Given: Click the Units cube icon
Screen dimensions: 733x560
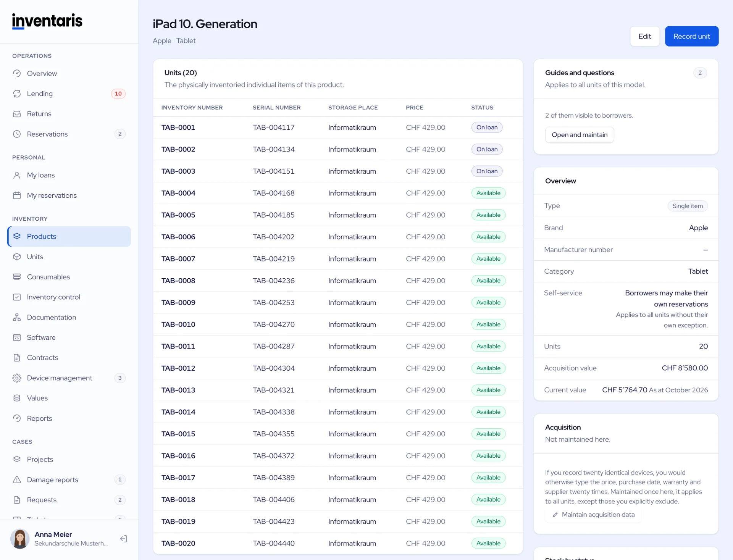Looking at the screenshot, I should point(17,257).
